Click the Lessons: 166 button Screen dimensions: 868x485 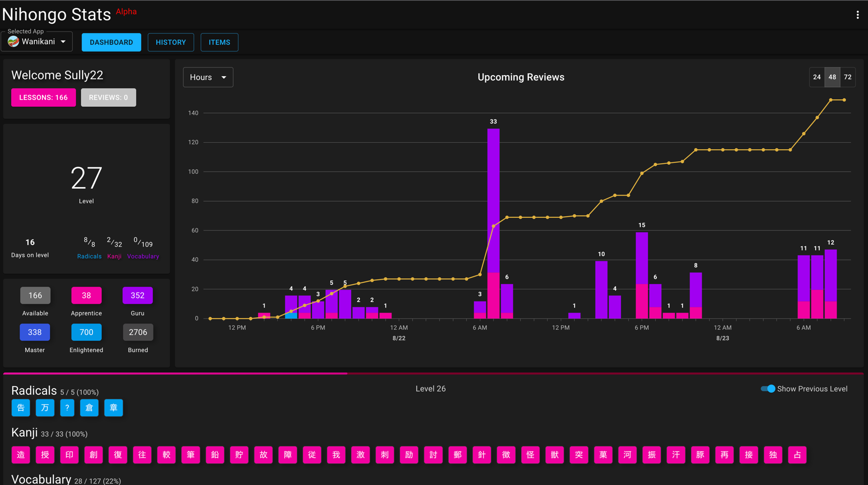(x=43, y=97)
